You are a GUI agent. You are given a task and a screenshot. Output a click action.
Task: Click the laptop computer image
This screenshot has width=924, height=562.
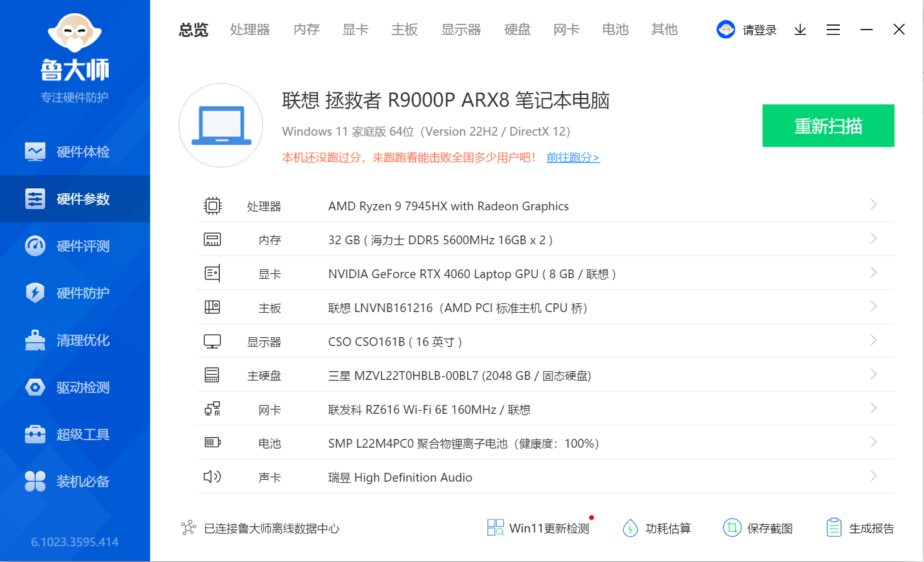[x=220, y=126]
